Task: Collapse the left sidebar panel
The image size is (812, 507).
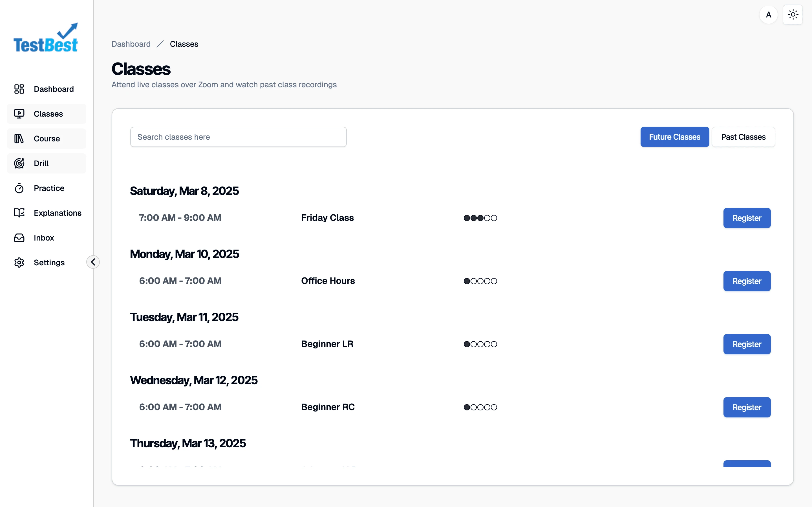Action: click(x=93, y=262)
